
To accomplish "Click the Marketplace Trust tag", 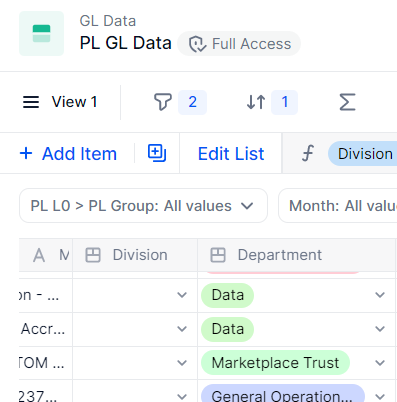I will pos(275,363).
